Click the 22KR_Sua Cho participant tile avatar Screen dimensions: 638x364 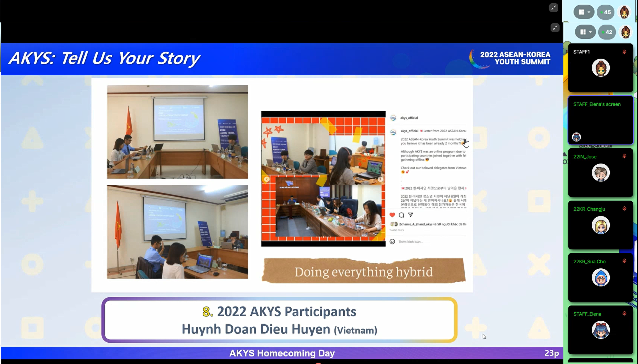600,277
